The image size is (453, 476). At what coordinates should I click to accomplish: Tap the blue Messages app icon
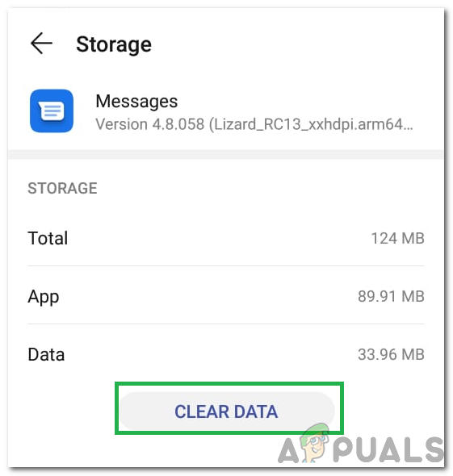point(52,111)
